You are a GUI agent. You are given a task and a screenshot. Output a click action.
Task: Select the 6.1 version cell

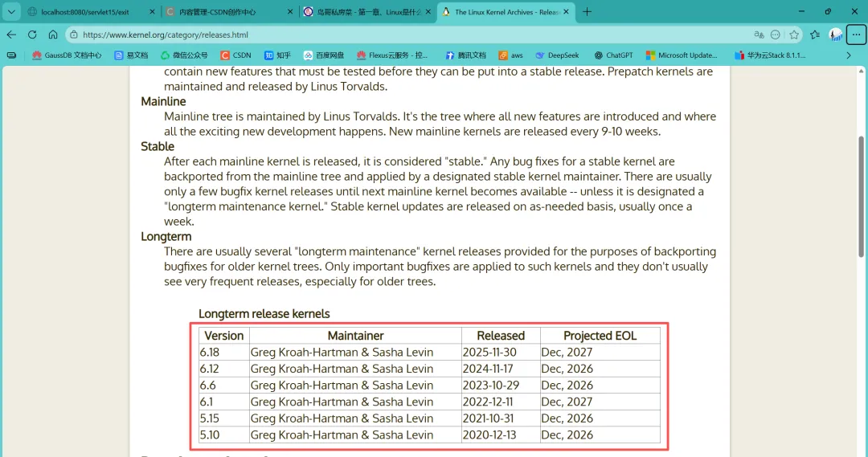point(223,402)
